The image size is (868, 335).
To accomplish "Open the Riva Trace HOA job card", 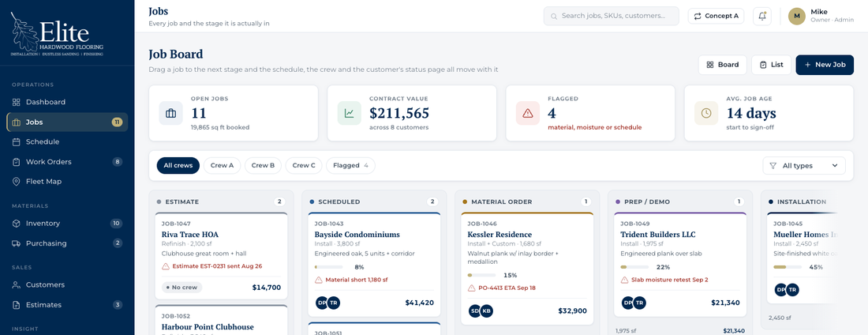I will (221, 256).
